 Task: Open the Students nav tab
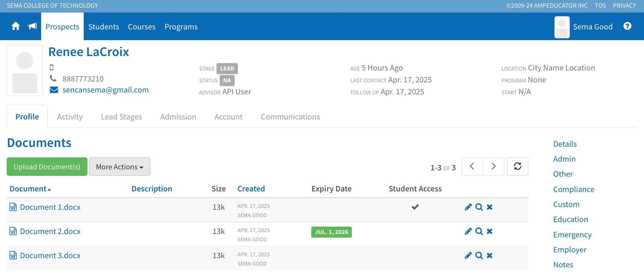[x=104, y=27]
